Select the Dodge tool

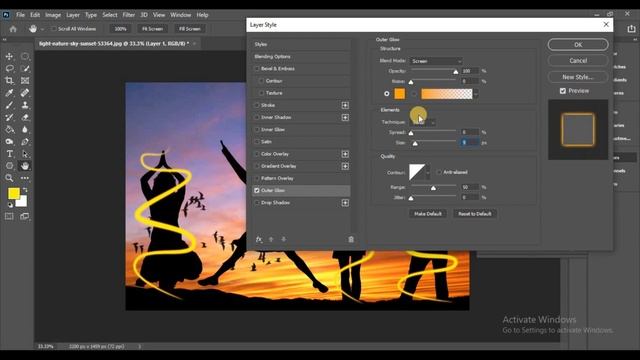click(x=9, y=142)
